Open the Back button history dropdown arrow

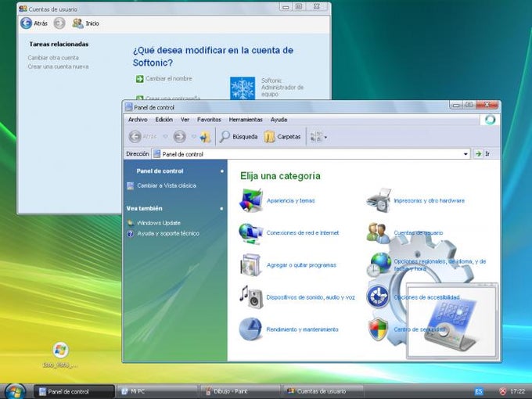(166, 137)
